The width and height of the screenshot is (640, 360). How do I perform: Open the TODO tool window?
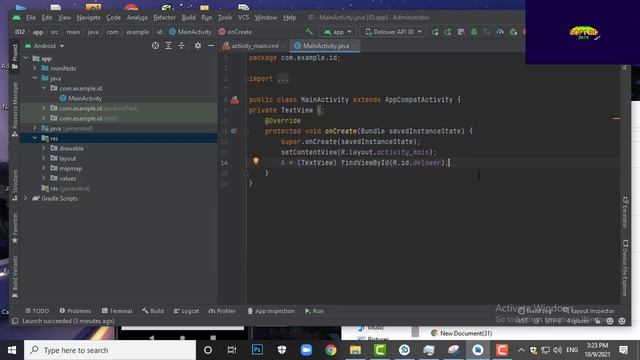[37, 311]
